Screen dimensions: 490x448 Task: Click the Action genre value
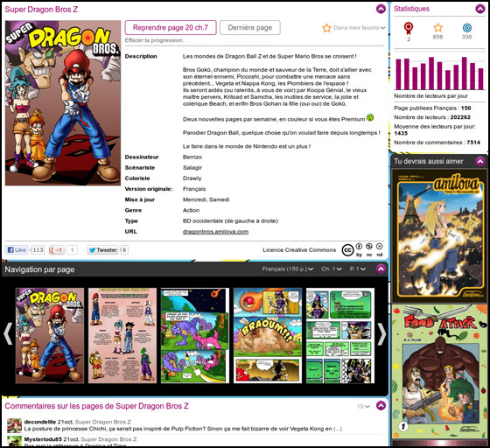tap(191, 210)
